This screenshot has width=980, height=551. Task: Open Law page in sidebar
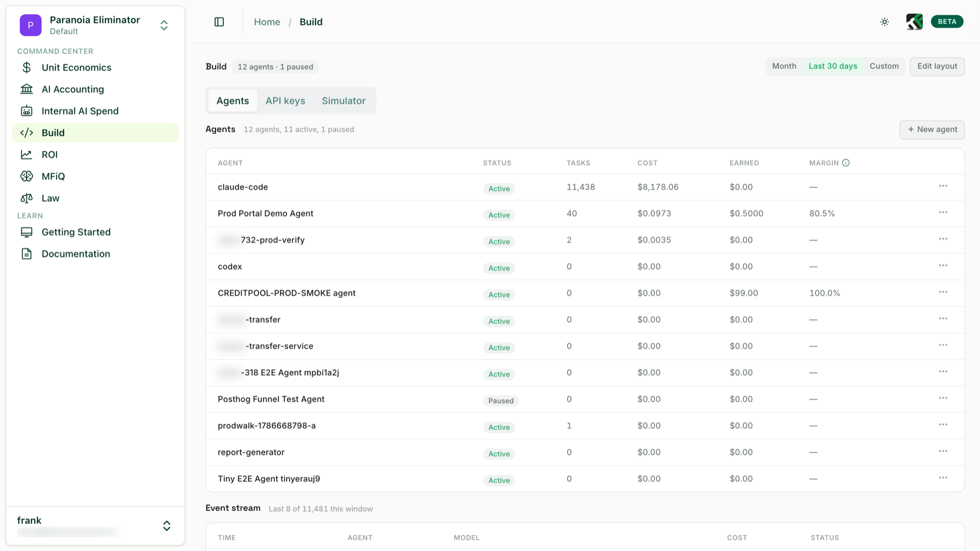[x=95, y=198]
